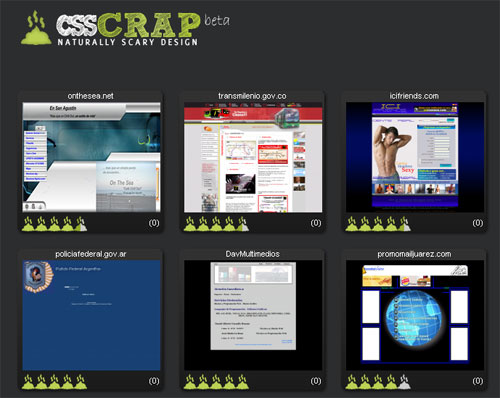The width and height of the screenshot is (500, 398).
Task: Rate onthesea.net two piles
Action: pyautogui.click(x=41, y=224)
